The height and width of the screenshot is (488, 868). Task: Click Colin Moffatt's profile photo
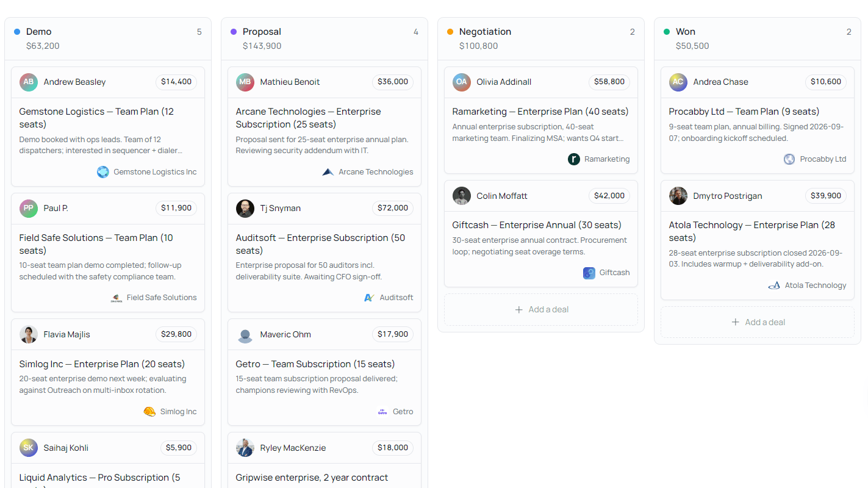pos(462,196)
